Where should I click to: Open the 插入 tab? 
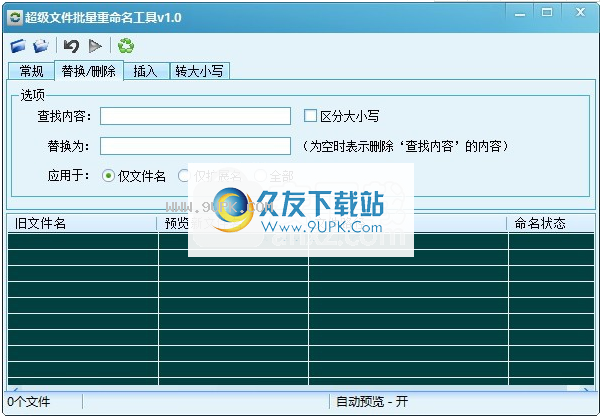pyautogui.click(x=146, y=71)
